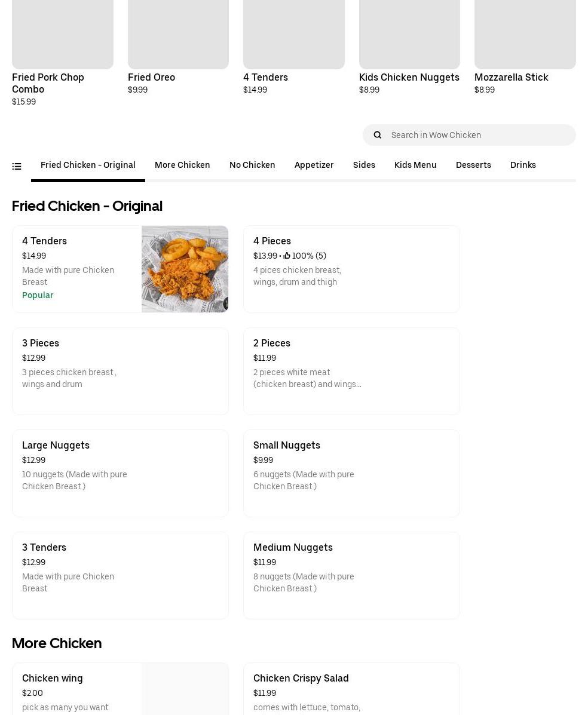Jump to the Desserts tab
The image size is (588, 715).
coord(473,165)
